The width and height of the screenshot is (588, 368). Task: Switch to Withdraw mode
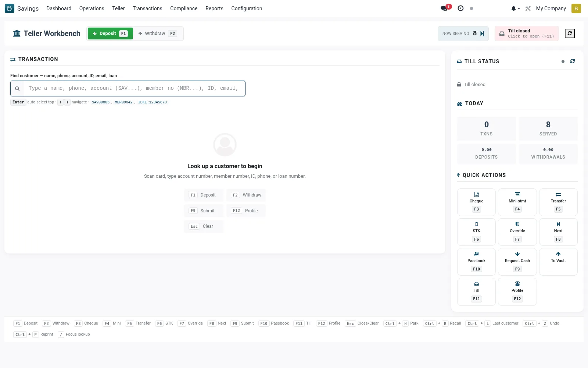pos(158,33)
